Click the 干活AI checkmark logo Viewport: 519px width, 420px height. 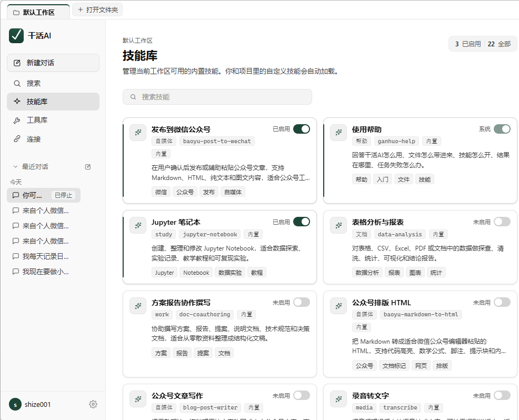[x=16, y=36]
